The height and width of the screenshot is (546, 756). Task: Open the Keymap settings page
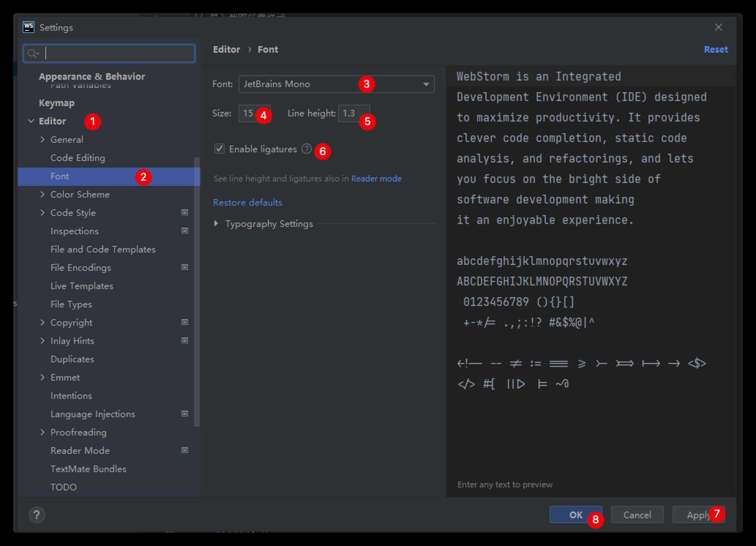(x=57, y=103)
